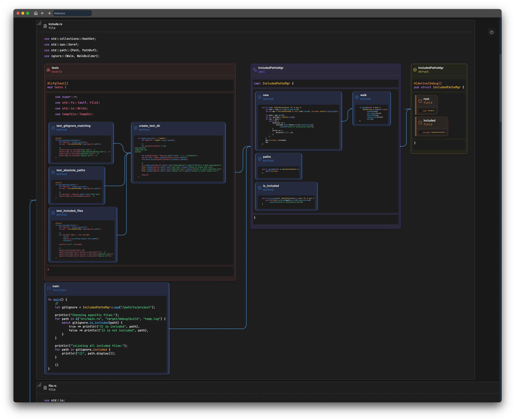This screenshot has height=420, width=515.
Task: Click the root field icon
Action: click(420, 101)
